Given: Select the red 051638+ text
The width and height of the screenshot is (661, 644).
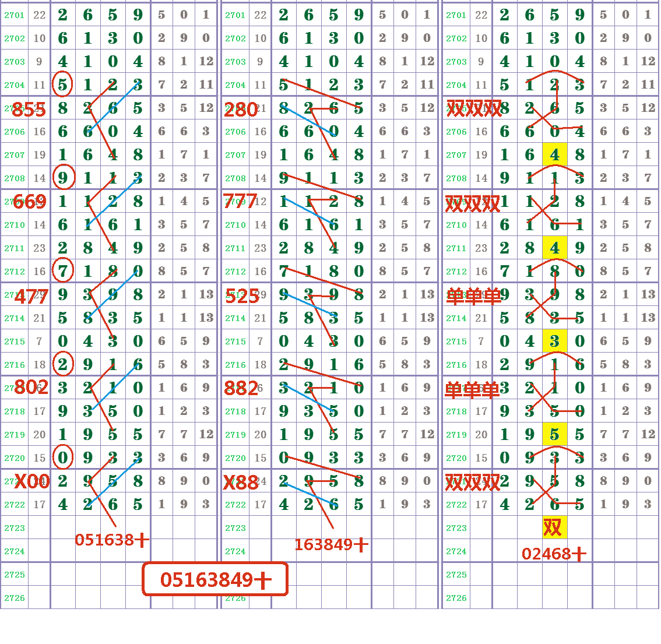Looking at the screenshot, I should click(112, 540).
